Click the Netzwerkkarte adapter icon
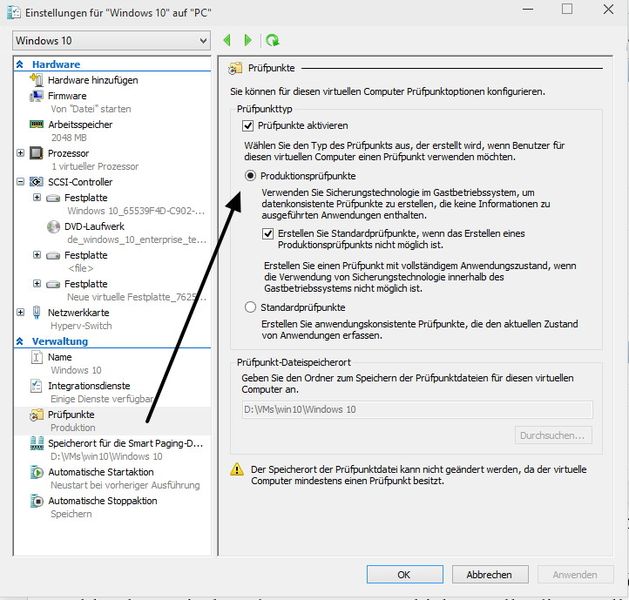 37,312
